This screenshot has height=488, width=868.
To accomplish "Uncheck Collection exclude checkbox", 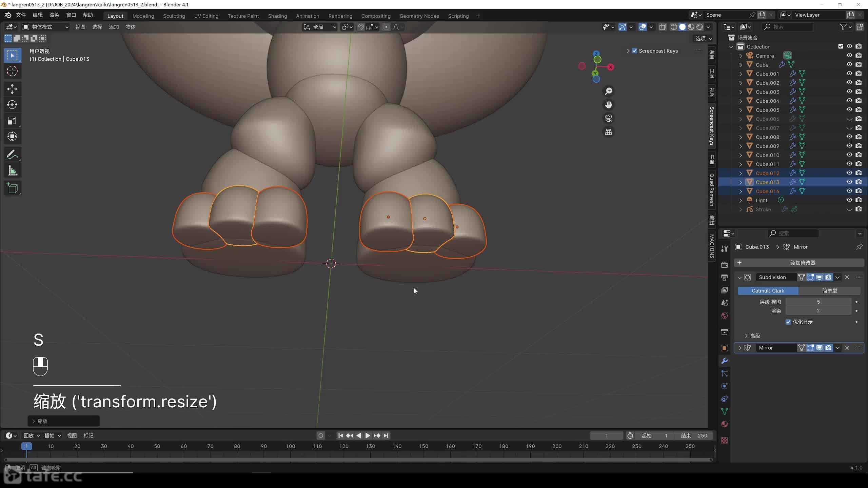I will click(841, 46).
